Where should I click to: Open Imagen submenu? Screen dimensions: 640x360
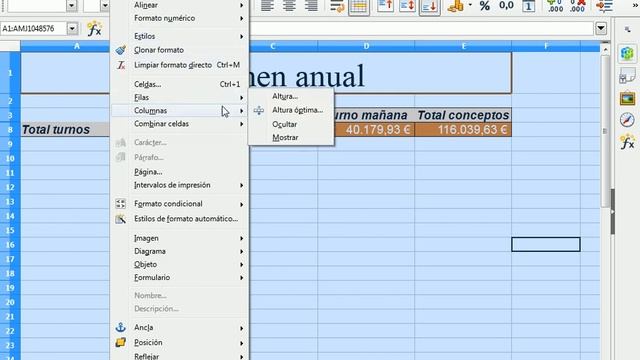pyautogui.click(x=180, y=238)
